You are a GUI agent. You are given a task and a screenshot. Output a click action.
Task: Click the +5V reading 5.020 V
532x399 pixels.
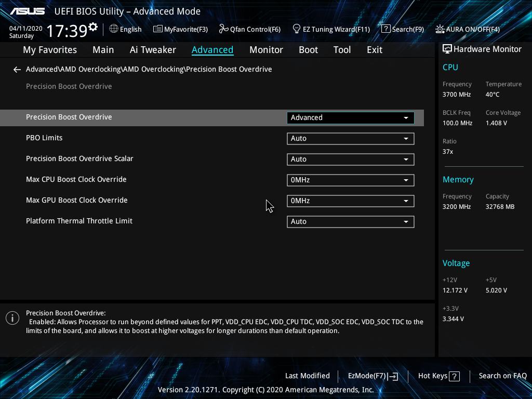point(496,290)
